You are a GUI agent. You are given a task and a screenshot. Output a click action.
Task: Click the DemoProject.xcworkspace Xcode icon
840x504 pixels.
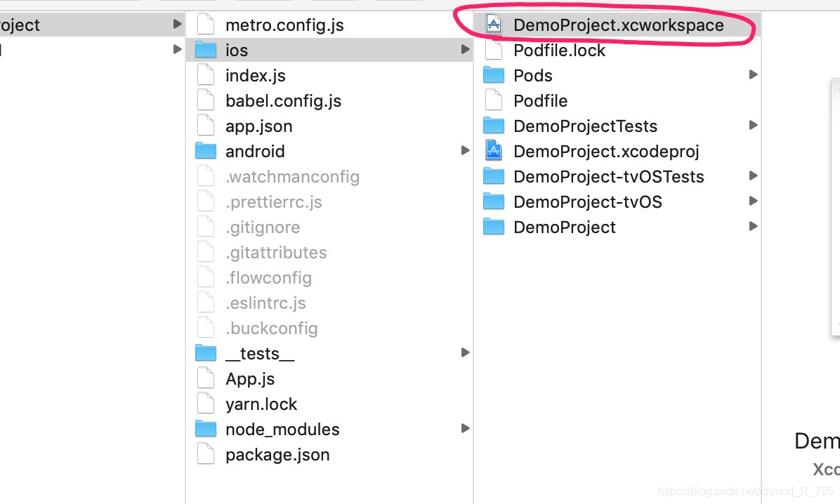coord(493,25)
